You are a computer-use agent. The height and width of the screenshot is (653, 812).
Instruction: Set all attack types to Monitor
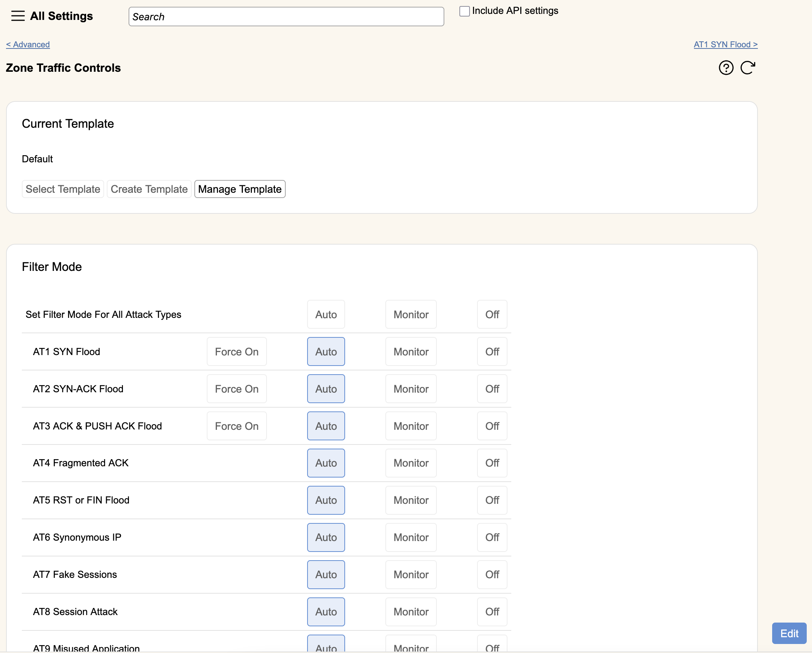coord(411,314)
